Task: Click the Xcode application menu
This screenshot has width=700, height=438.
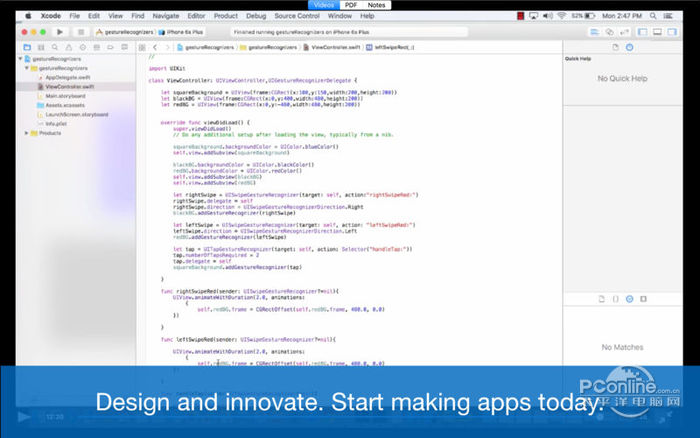Action: (x=50, y=16)
